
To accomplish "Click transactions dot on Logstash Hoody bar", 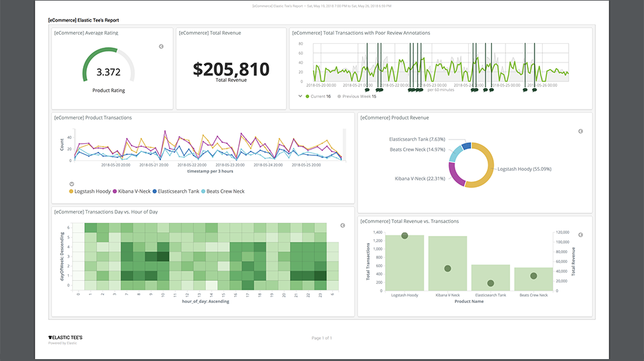I will [x=404, y=235].
